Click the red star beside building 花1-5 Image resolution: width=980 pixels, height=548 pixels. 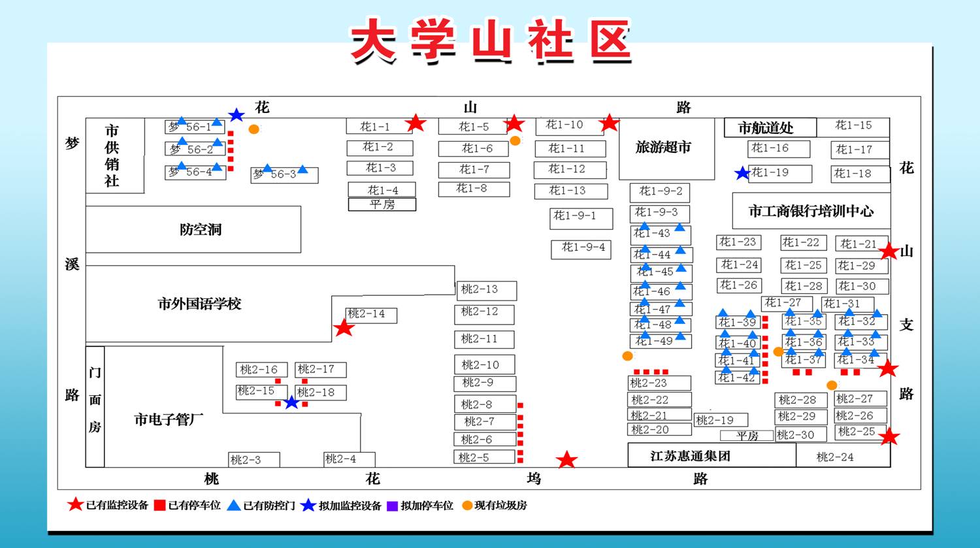pos(514,123)
